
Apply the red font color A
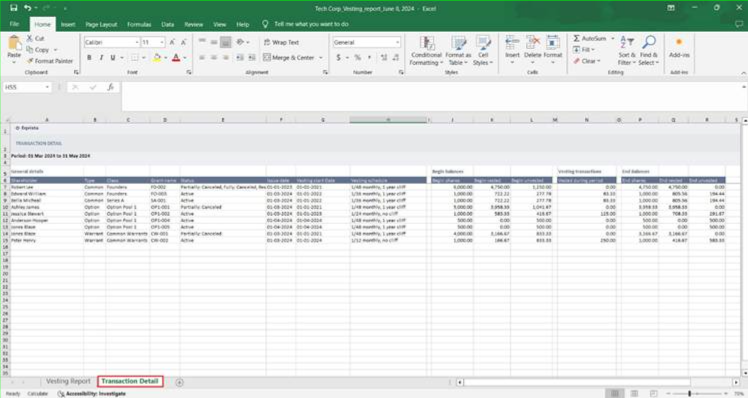coord(176,58)
